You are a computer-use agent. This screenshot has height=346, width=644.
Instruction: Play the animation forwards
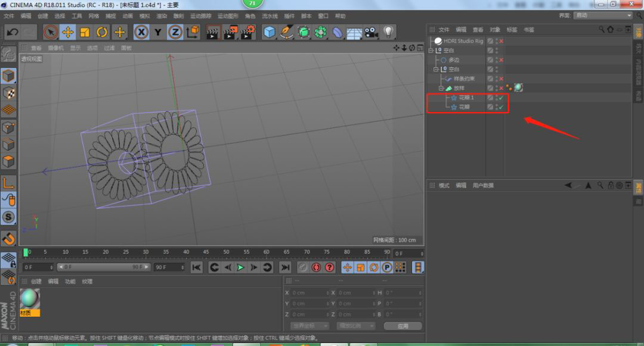pos(241,267)
